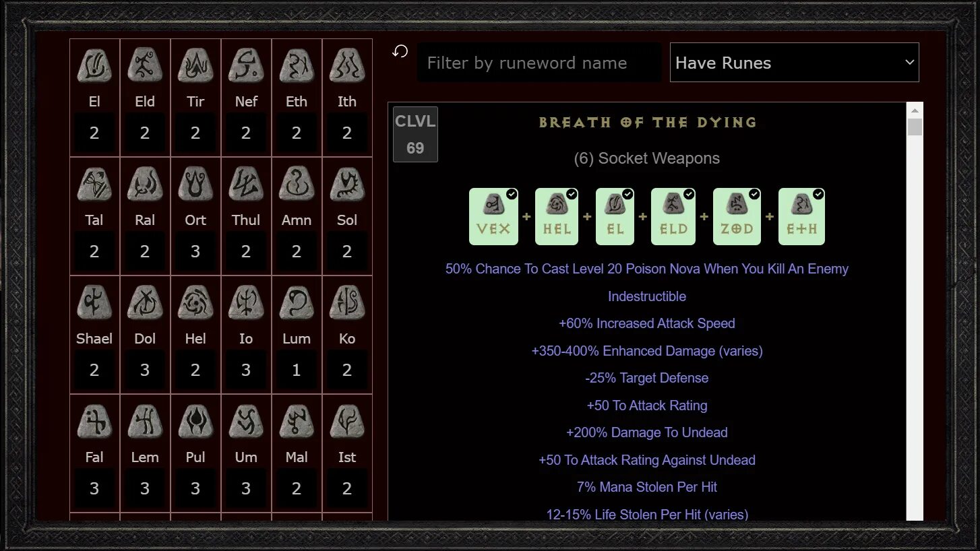This screenshot has height=551, width=980.
Task: Pick the Amn rune stone
Action: (x=297, y=185)
